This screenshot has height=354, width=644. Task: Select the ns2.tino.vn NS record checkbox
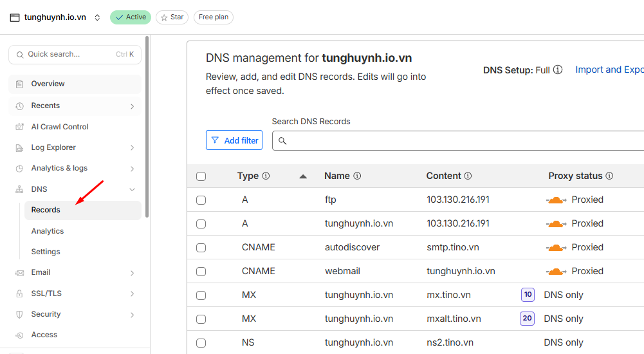coord(201,343)
